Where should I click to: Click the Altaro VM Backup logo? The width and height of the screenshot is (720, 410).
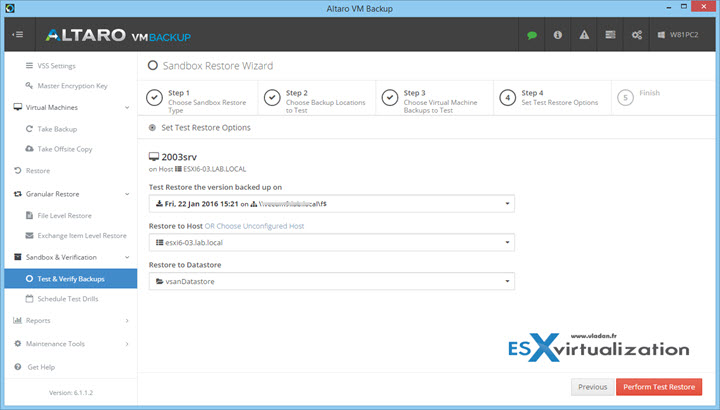coord(118,35)
